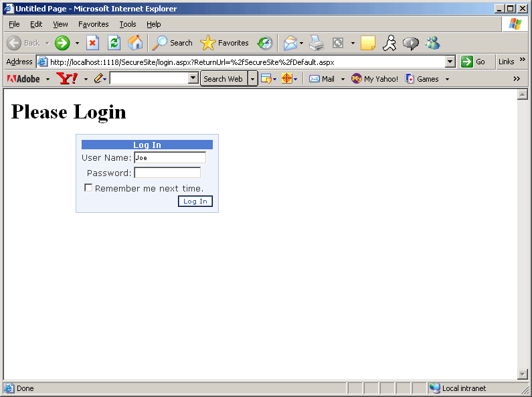Expand the Back button history dropdown
Image resolution: width=532 pixels, height=397 pixels.
tap(47, 44)
